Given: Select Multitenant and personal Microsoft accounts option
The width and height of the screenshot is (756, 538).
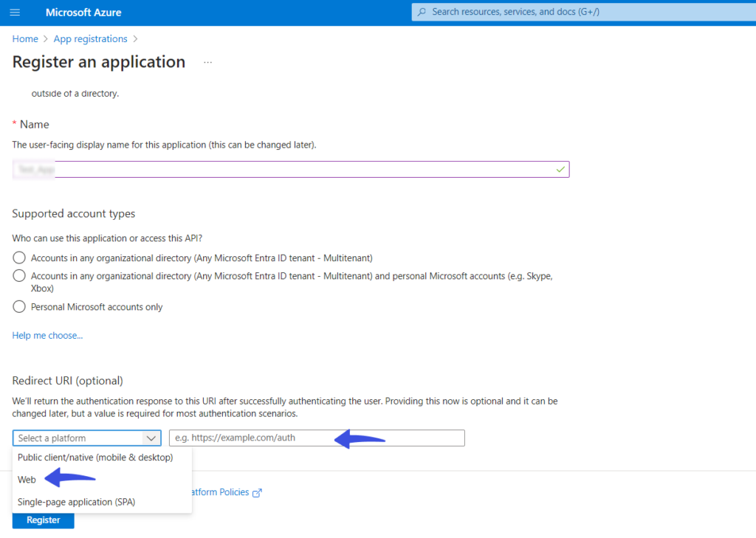Looking at the screenshot, I should tap(19, 276).
